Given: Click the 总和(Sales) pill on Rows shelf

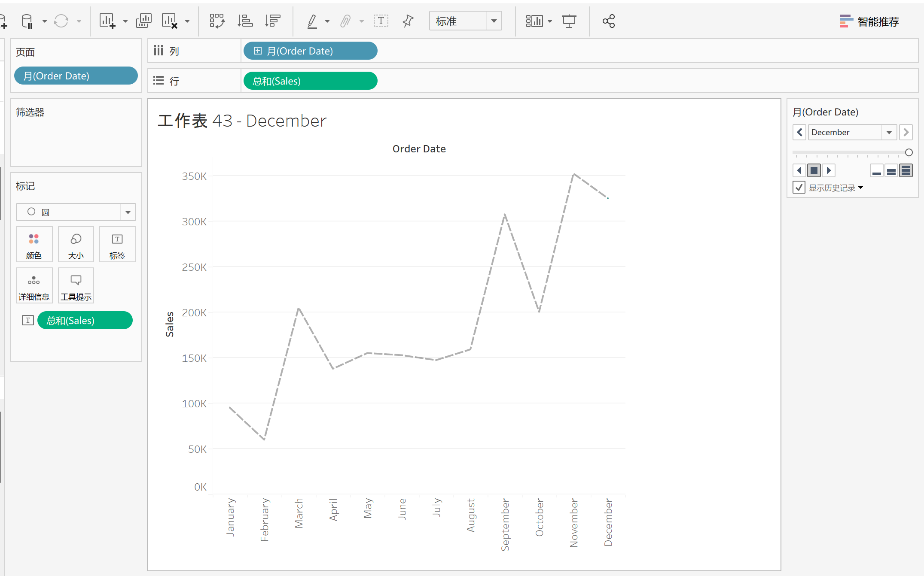Looking at the screenshot, I should point(310,81).
